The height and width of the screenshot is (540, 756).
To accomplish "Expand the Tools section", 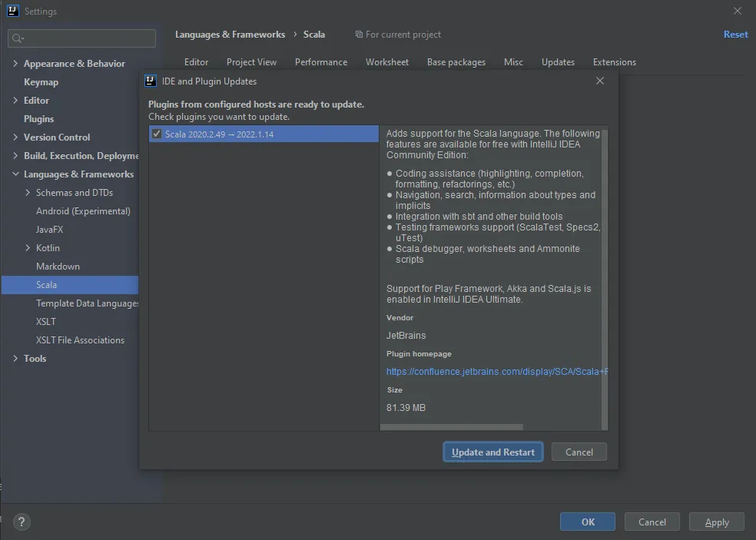I will coord(15,358).
